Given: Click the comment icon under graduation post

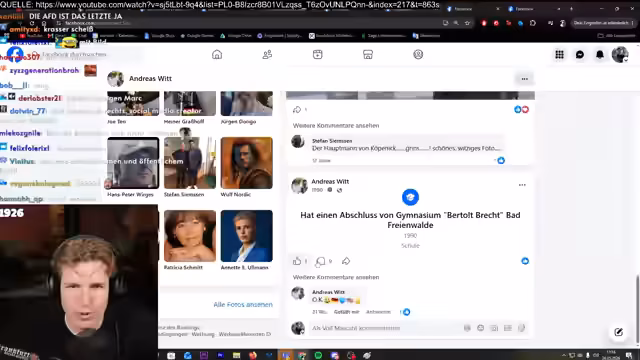Looking at the screenshot, I should pyautogui.click(x=321, y=261).
